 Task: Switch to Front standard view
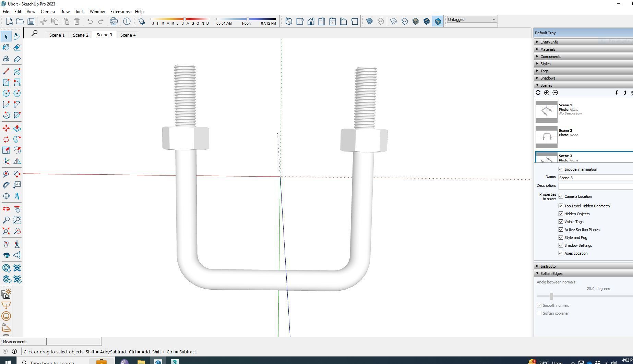(311, 22)
